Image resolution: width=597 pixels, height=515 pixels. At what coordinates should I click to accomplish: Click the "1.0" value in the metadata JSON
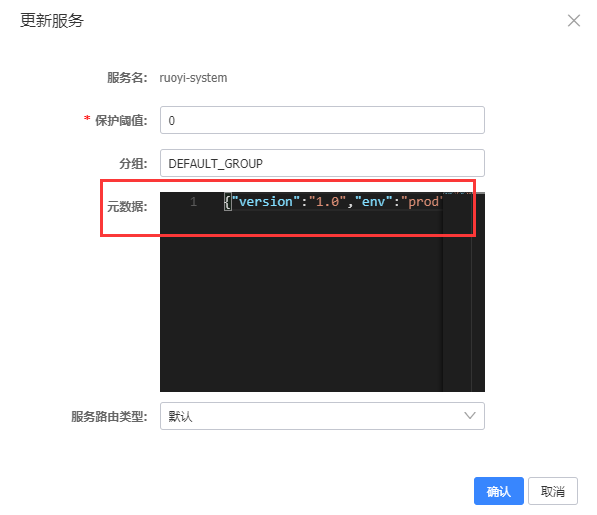[327, 201]
